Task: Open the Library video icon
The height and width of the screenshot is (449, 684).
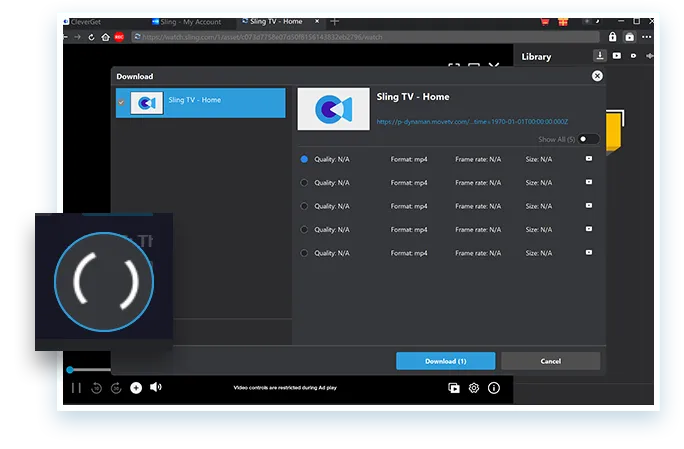Action: click(616, 56)
